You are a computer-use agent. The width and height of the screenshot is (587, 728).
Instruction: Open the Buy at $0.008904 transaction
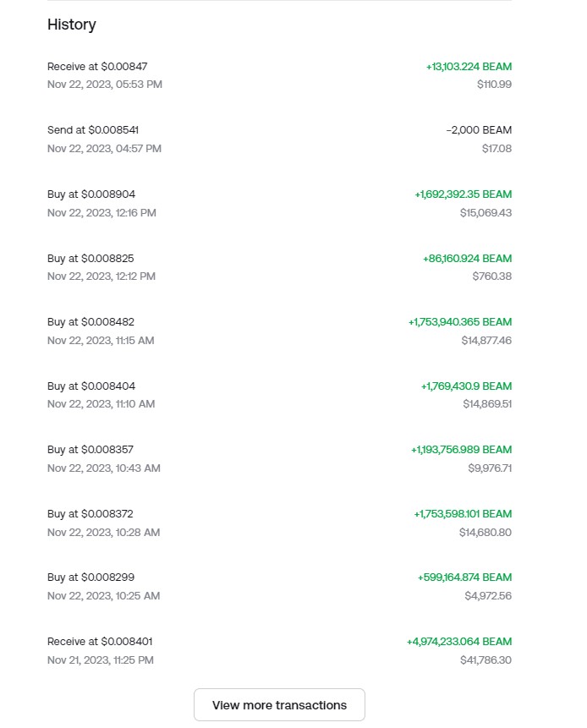tap(91, 194)
